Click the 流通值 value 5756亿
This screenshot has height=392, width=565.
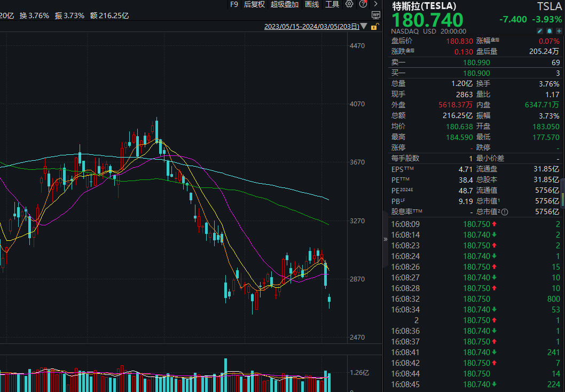click(x=547, y=190)
